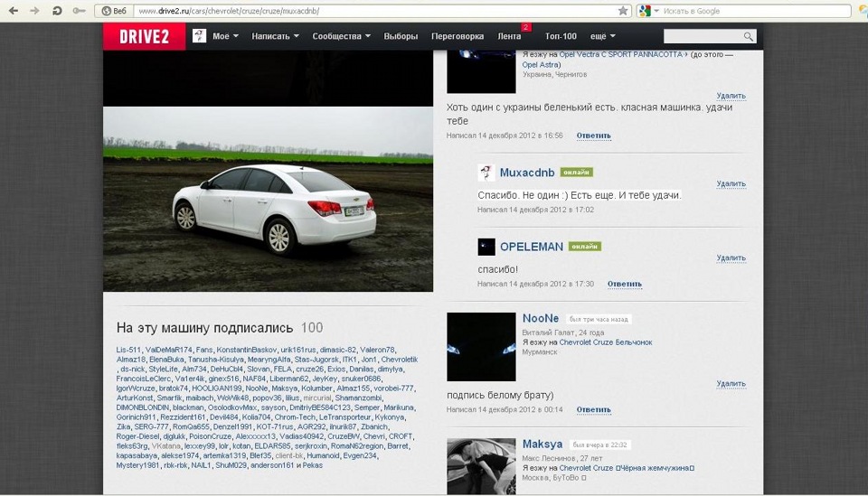Open subscriber Roger-Diesel profile

tap(137, 436)
